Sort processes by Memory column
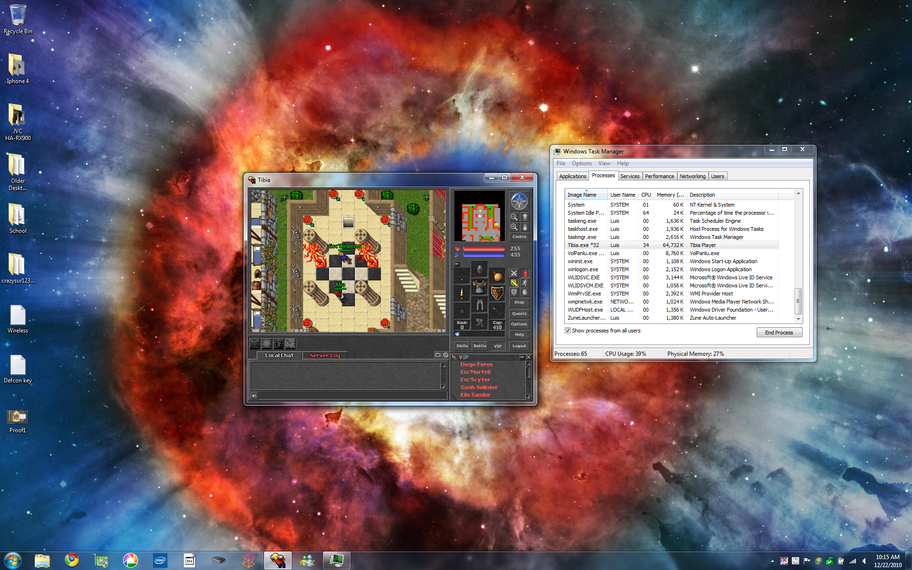 click(670, 194)
